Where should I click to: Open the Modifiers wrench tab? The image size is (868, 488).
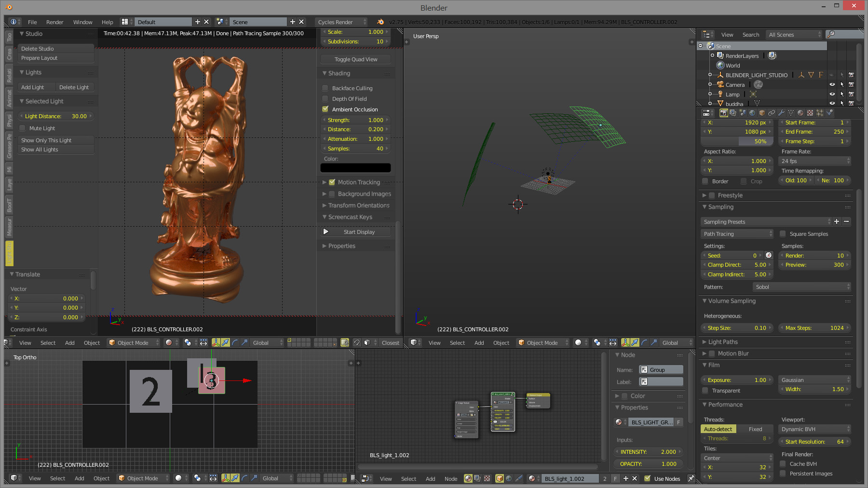pos(781,113)
